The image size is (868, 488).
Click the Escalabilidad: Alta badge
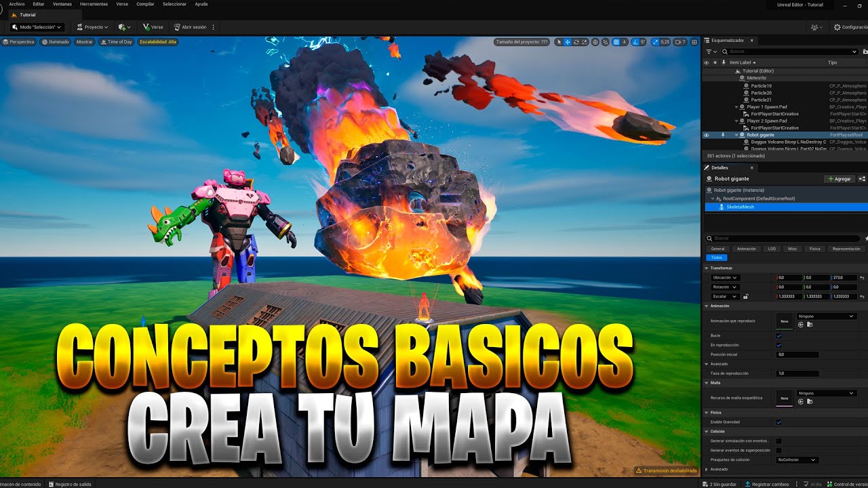coord(158,42)
